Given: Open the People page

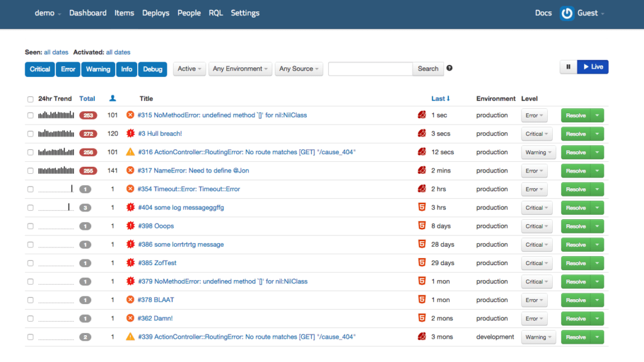Looking at the screenshot, I should coord(189,13).
